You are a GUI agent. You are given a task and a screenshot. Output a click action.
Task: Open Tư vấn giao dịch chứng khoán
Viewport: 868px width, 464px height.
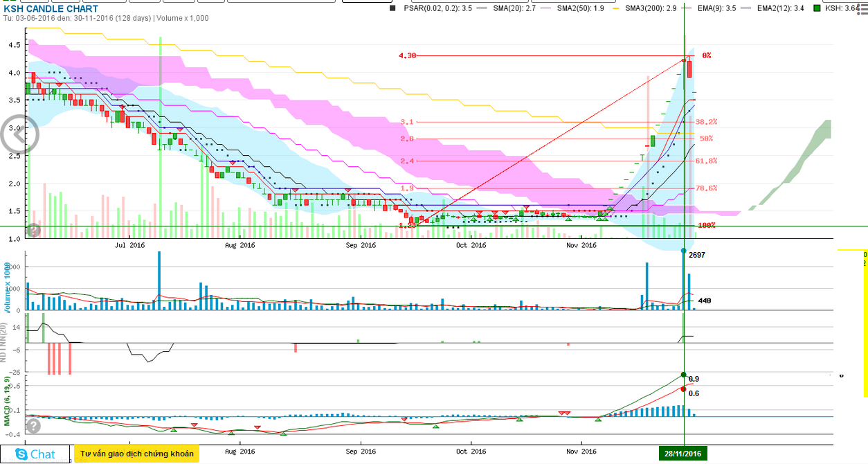point(136,454)
